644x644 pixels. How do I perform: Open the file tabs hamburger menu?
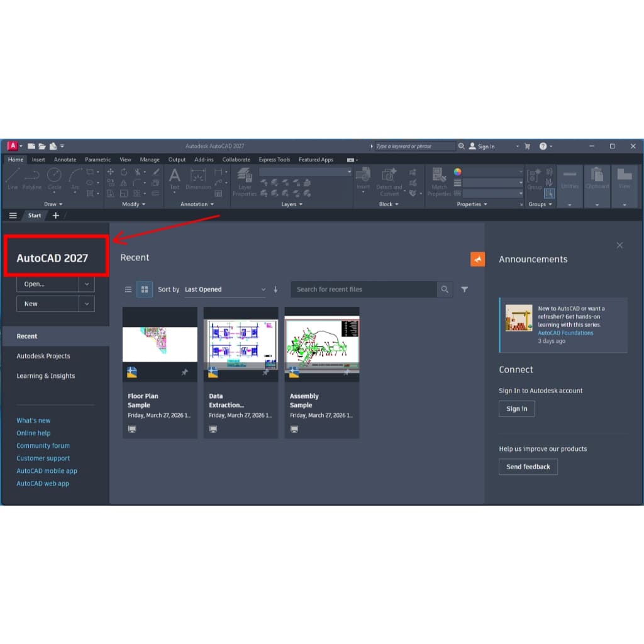pyautogui.click(x=13, y=215)
